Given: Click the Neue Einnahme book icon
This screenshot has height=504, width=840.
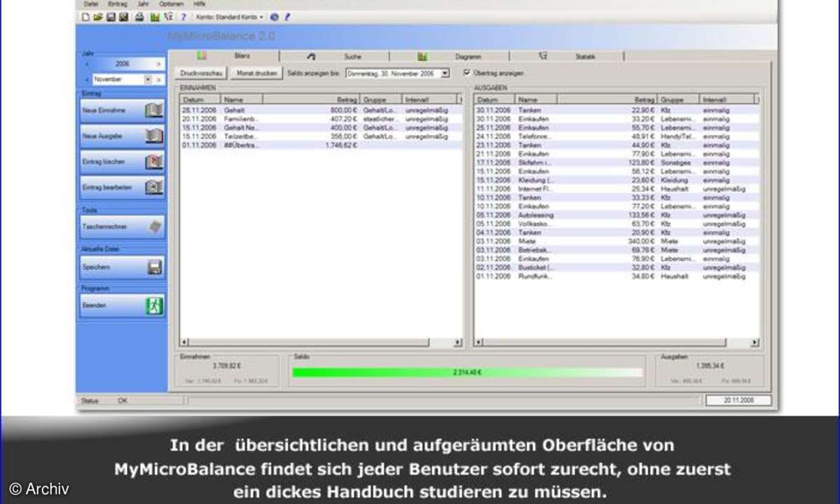Looking at the screenshot, I should [153, 110].
